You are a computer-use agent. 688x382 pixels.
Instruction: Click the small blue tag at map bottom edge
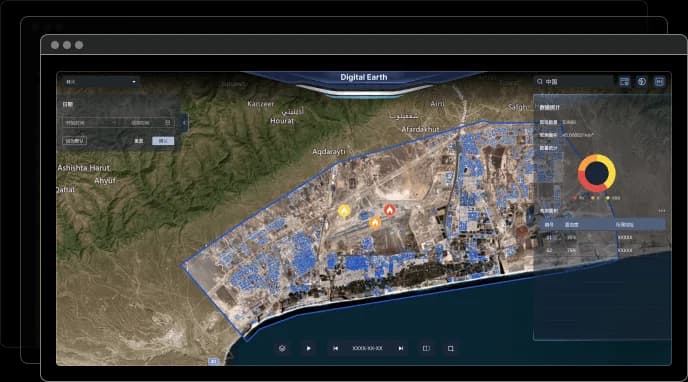213,361
